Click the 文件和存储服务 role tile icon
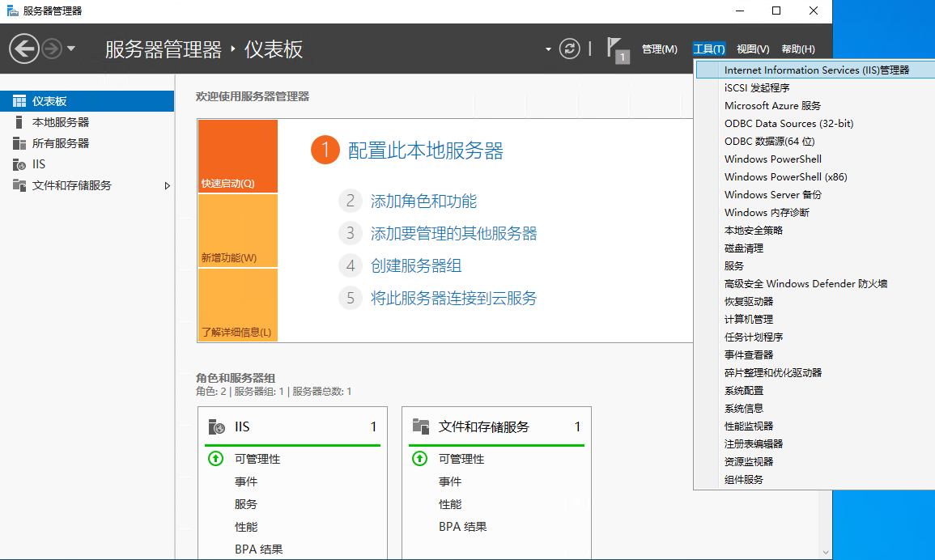 420,426
